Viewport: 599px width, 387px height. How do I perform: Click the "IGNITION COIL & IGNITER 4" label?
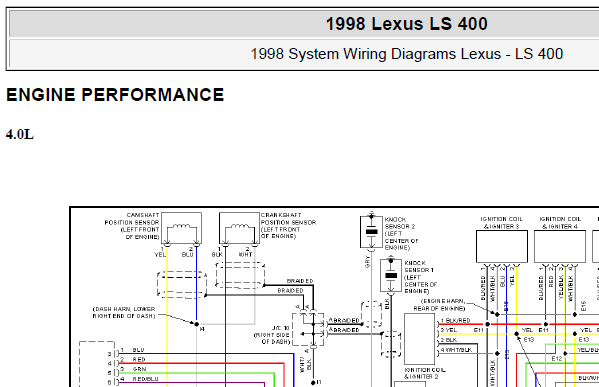pyautogui.click(x=560, y=223)
